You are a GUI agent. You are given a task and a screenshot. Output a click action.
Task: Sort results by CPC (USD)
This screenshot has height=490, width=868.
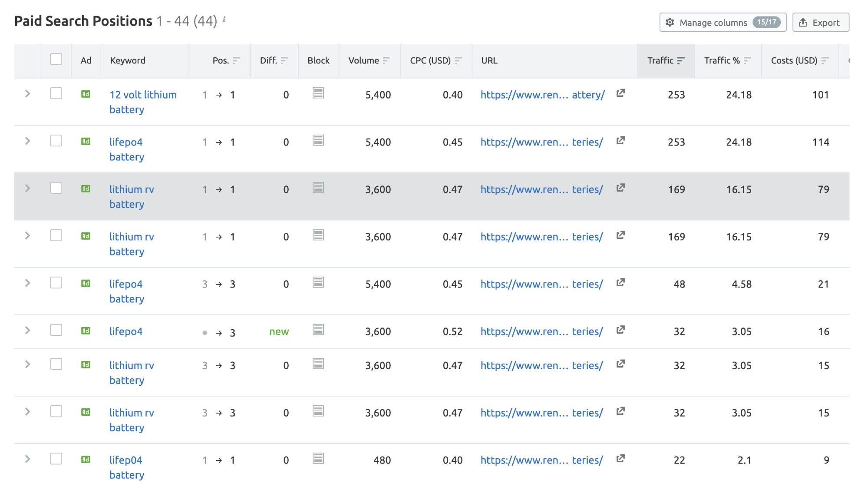[458, 60]
